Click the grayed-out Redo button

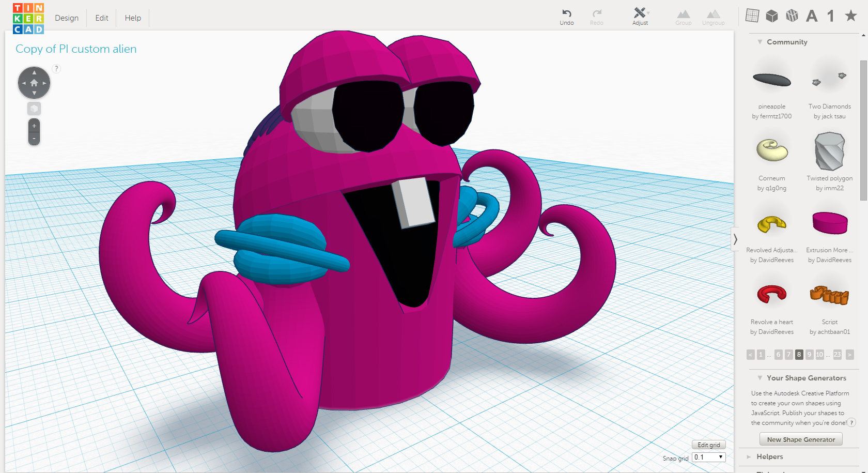click(x=597, y=17)
